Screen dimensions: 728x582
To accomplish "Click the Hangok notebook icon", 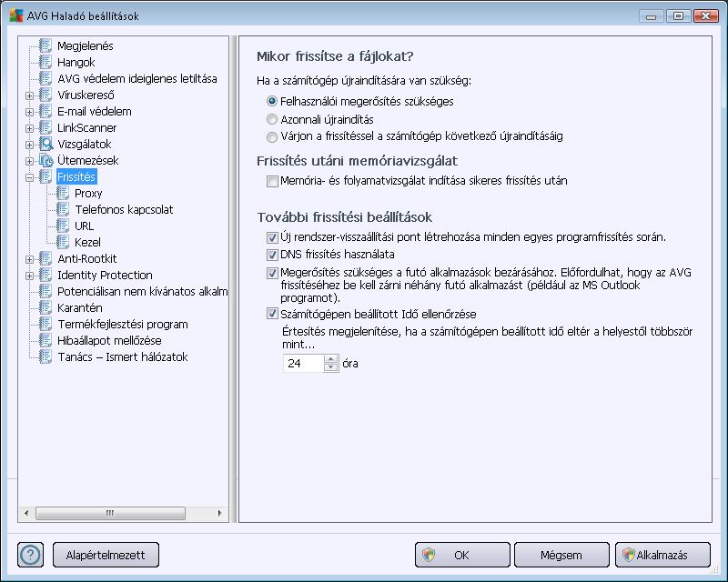I will click(x=45, y=62).
